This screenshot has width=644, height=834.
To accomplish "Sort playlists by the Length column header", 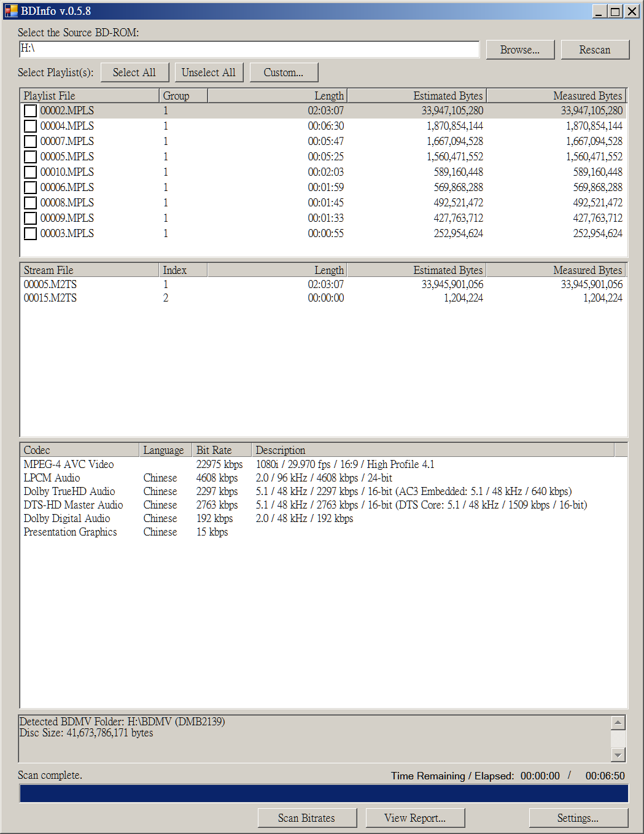I will (x=277, y=96).
